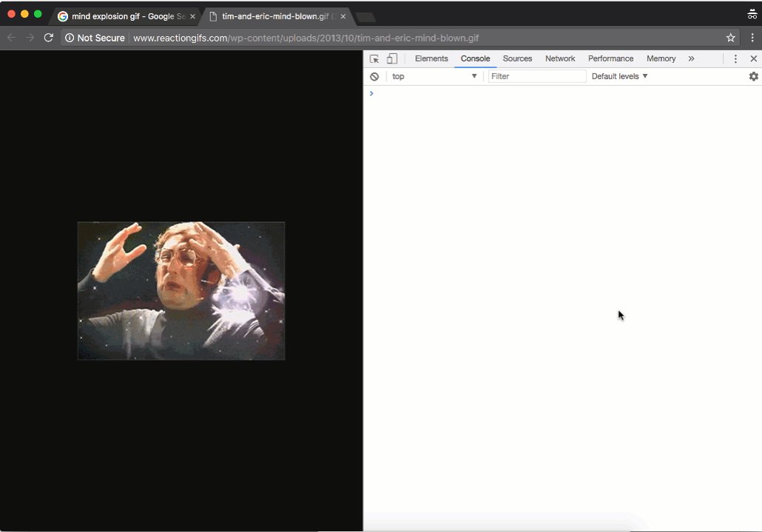Switch to the Network panel
Viewport: 762px width, 532px height.
pos(560,58)
